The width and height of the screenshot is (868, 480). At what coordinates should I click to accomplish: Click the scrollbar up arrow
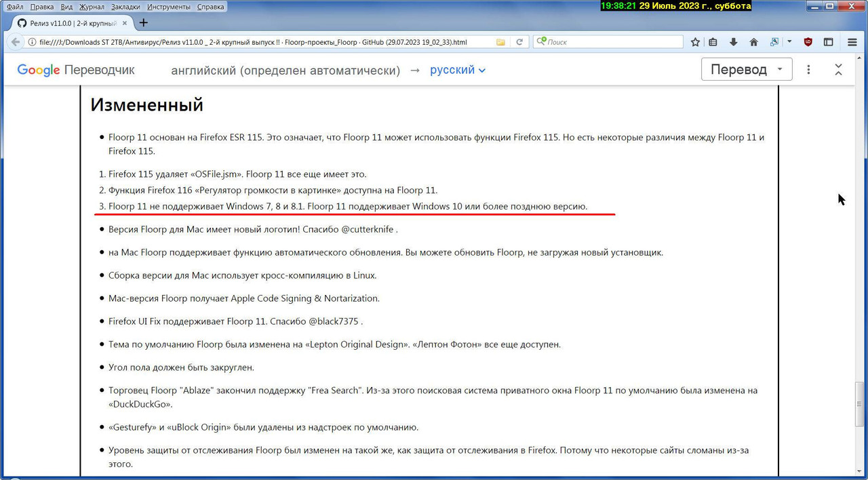[x=860, y=59]
